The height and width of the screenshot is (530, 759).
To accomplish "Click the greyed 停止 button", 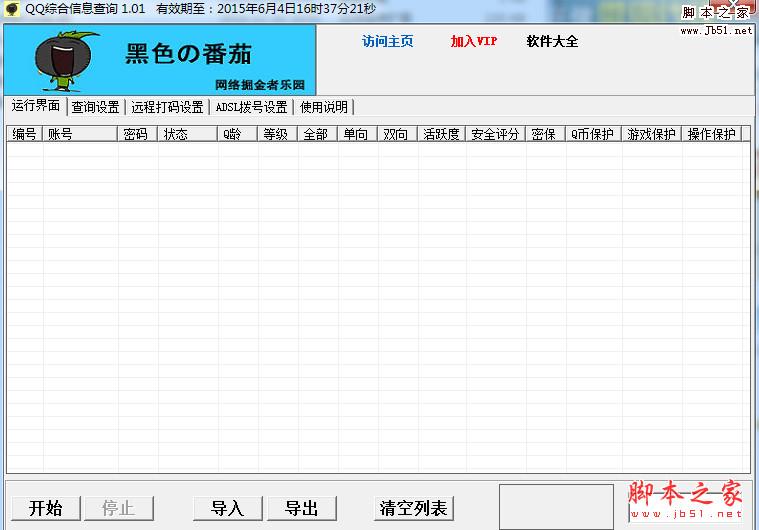I will pos(119,508).
